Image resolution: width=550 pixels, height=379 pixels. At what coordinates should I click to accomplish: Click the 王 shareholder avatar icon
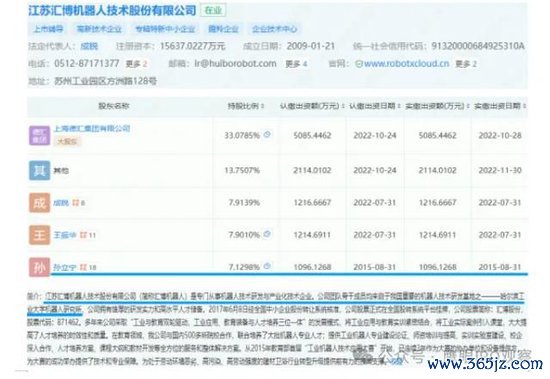click(39, 235)
